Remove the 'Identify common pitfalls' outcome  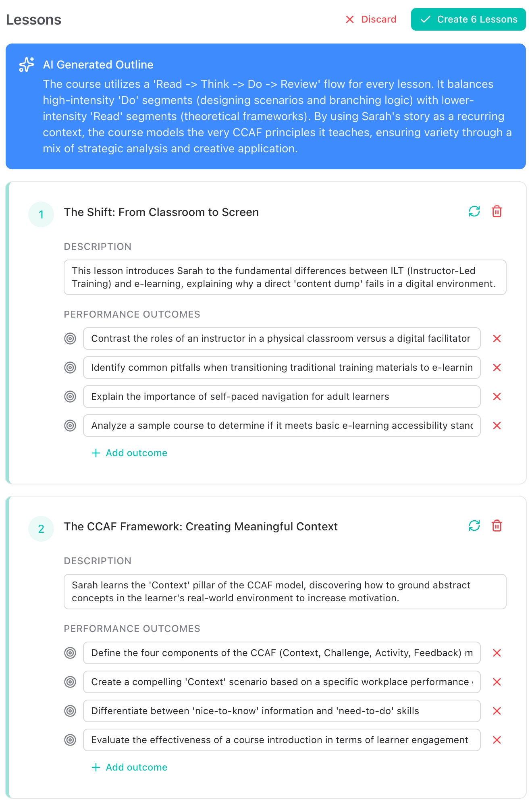pos(497,368)
